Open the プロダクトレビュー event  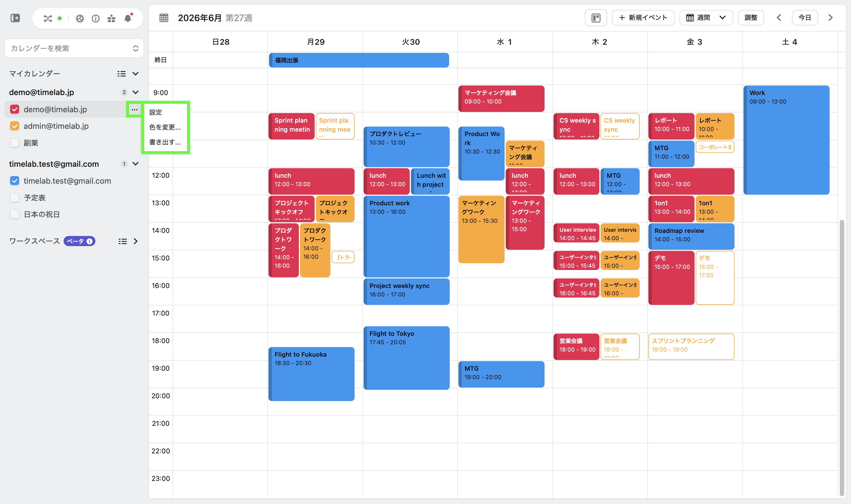tap(406, 147)
